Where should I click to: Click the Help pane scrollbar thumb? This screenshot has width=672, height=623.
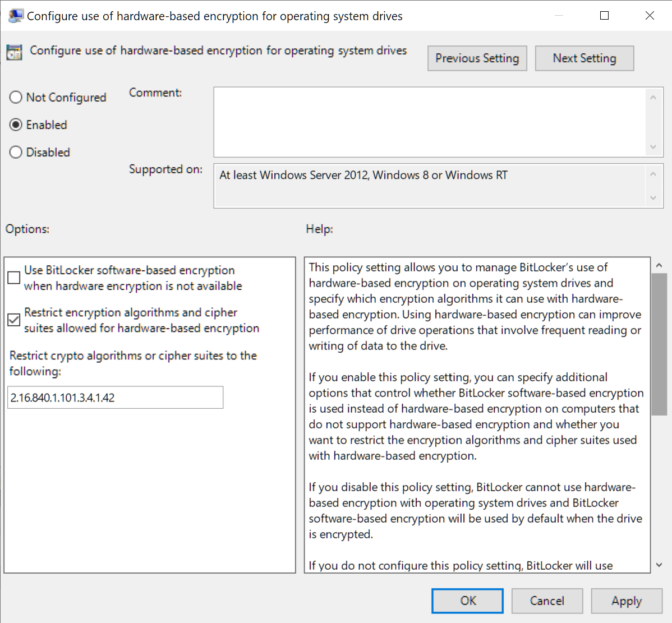click(659, 344)
